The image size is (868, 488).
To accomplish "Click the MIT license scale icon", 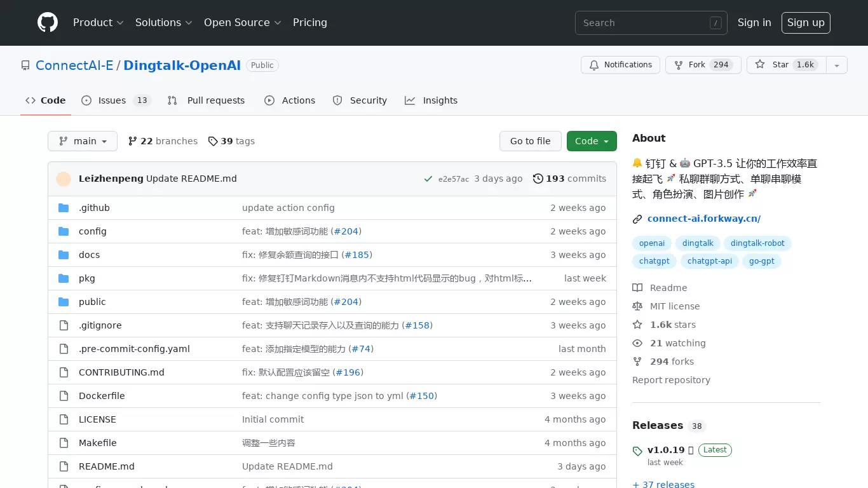I will click(x=637, y=306).
